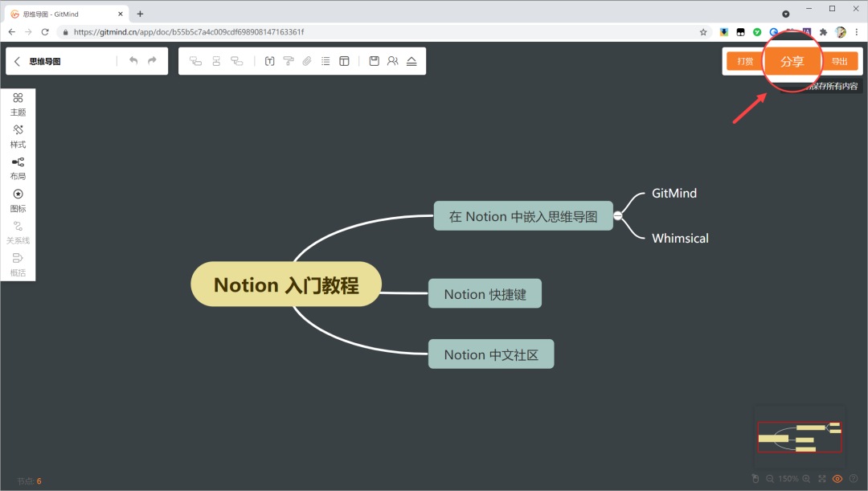Open collaborators people icon
The height and width of the screenshot is (491, 868).
[x=392, y=61]
